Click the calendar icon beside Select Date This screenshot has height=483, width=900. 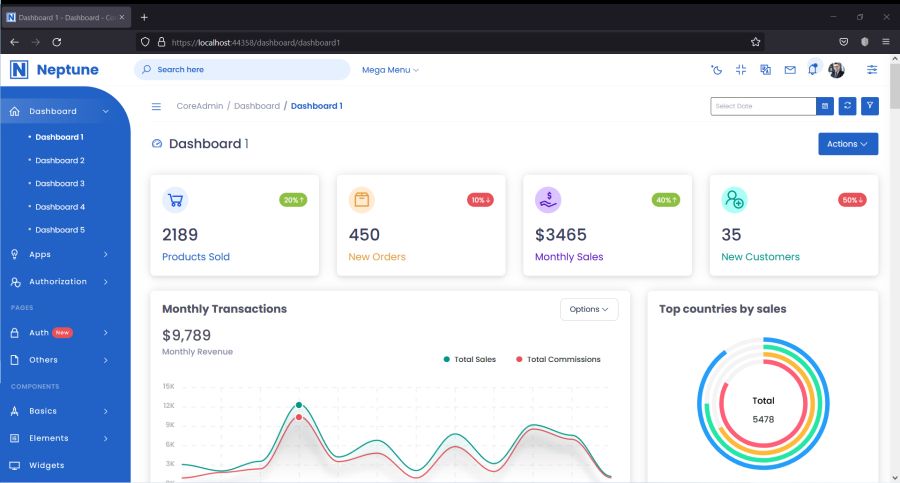(x=825, y=106)
